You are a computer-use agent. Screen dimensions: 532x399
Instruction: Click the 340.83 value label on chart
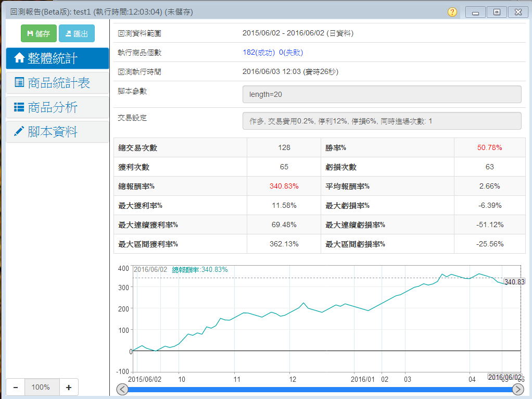click(514, 281)
